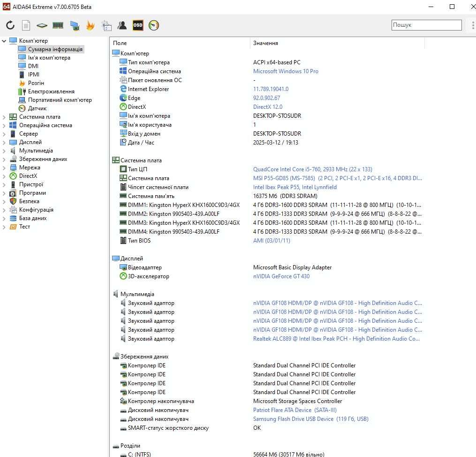This screenshot has height=457, width=476.
Task: Click inside the Пошук search field
Action: click(x=426, y=25)
